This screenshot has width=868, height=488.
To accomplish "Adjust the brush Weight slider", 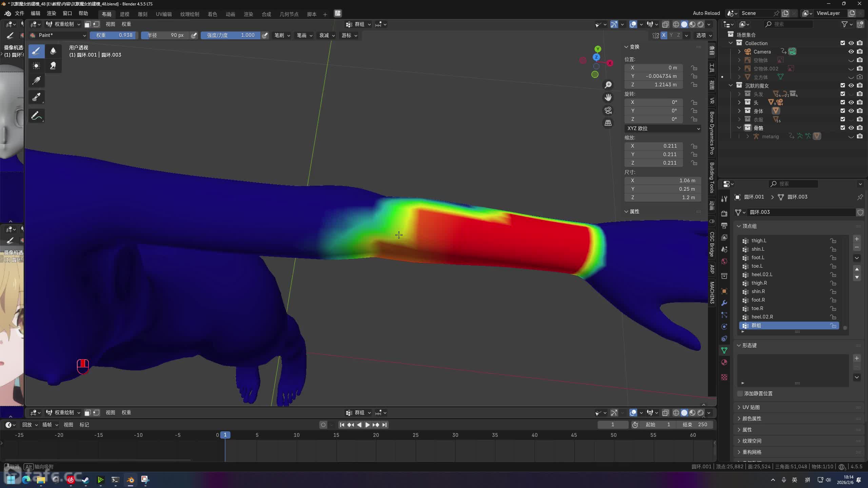I will point(114,35).
